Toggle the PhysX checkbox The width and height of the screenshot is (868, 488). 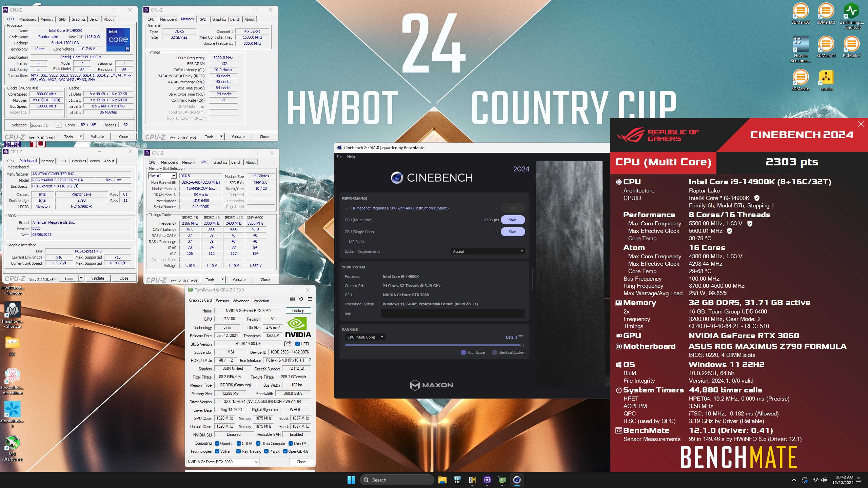[x=266, y=451]
